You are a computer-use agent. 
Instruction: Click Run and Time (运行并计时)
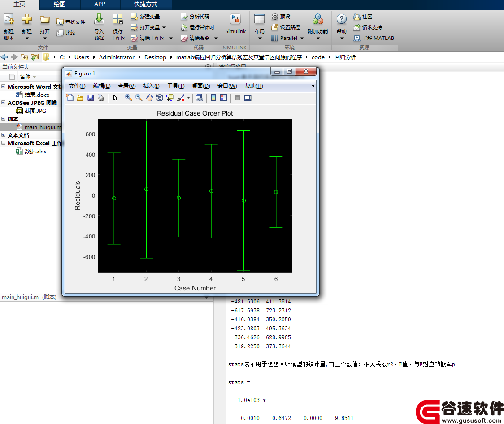click(x=197, y=27)
